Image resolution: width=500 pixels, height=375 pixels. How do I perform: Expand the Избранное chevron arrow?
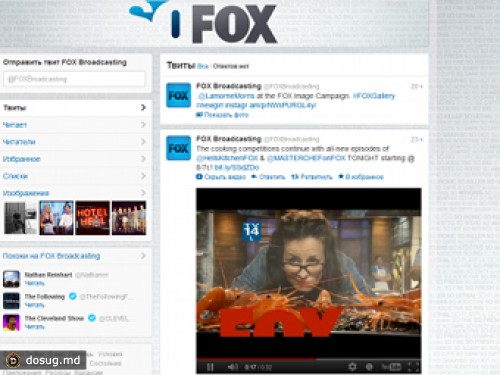pyautogui.click(x=143, y=159)
